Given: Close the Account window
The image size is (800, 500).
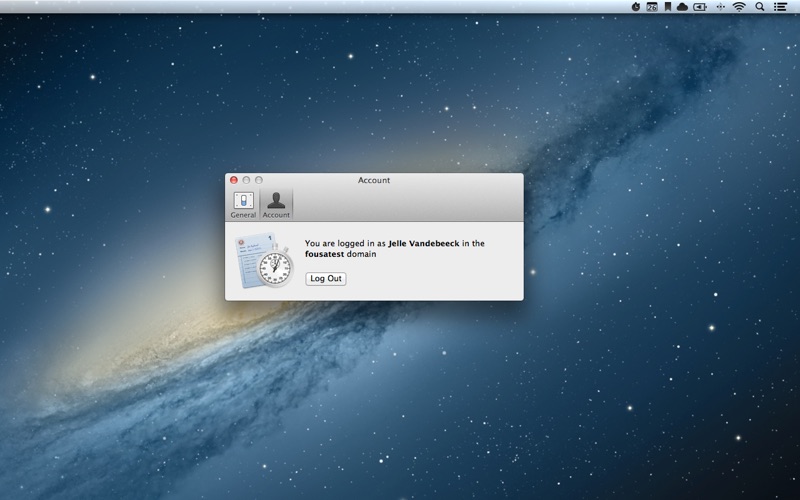Looking at the screenshot, I should coord(234,180).
